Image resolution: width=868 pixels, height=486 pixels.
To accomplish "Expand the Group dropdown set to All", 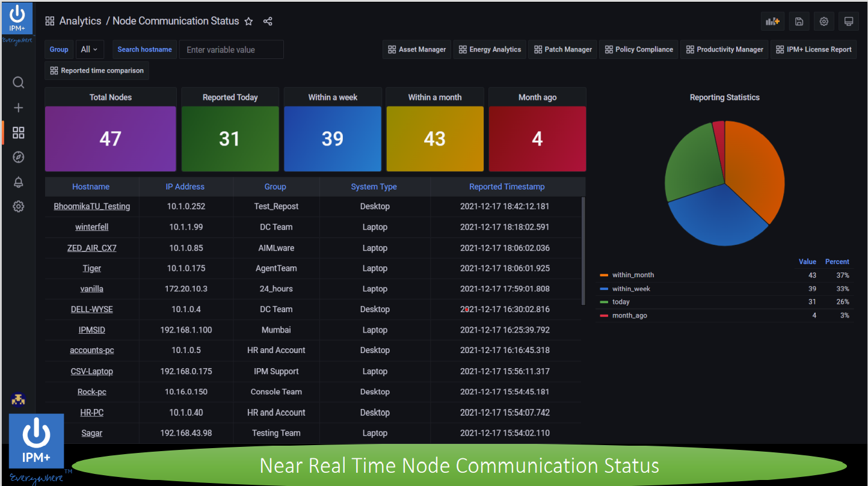I will [x=89, y=49].
